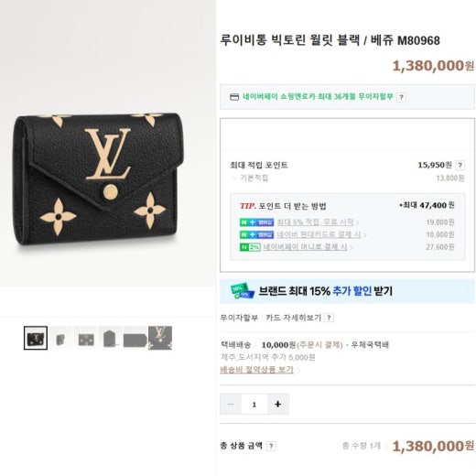Click the 브랜드 최대 15% 추가 할인 받기 banner
This screenshot has height=476, width=476.
click(347, 291)
